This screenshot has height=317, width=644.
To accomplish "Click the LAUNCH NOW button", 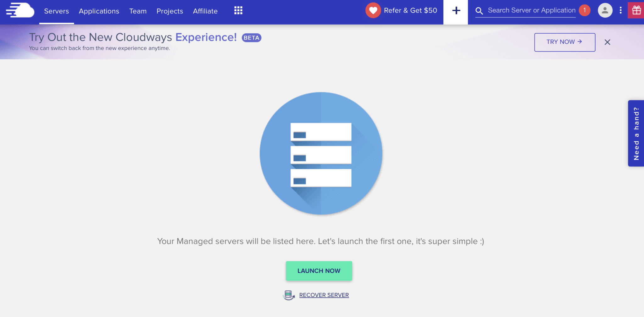I will [319, 271].
